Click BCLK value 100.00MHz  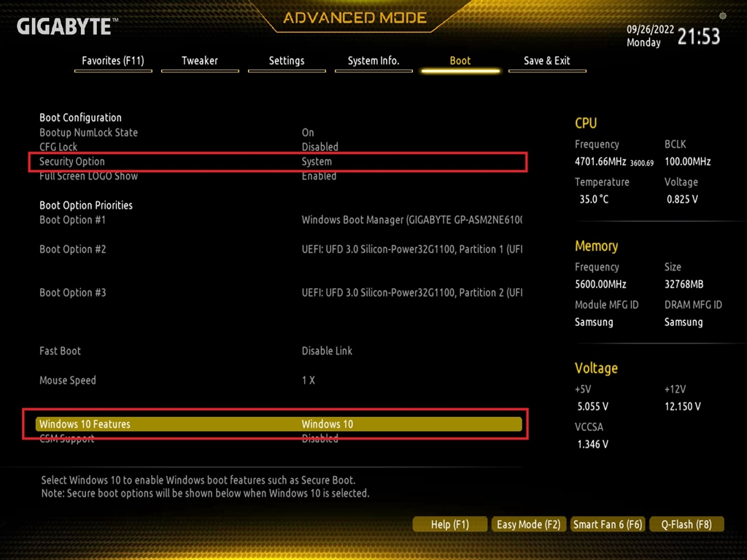pyautogui.click(x=687, y=161)
